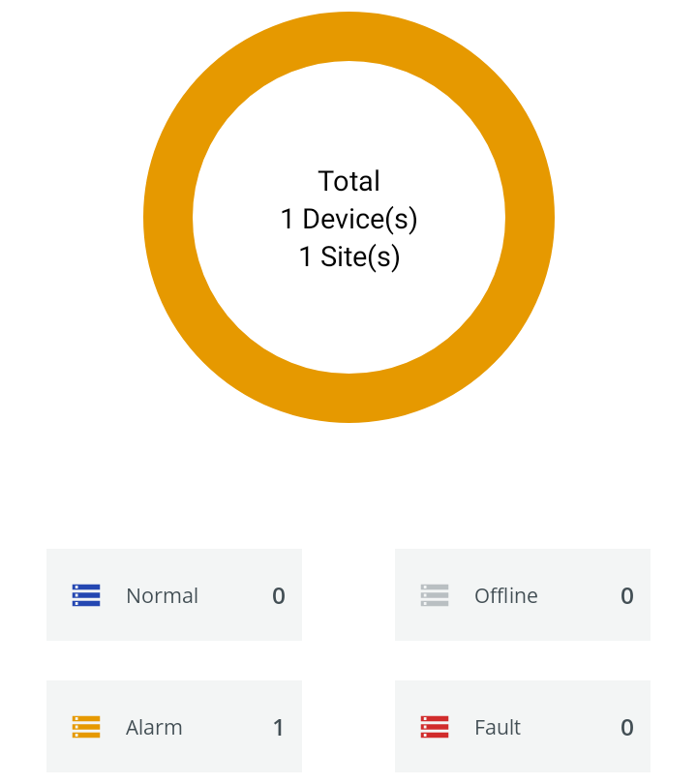Select the Offline label text
The image size is (697, 784).
pyautogui.click(x=505, y=595)
